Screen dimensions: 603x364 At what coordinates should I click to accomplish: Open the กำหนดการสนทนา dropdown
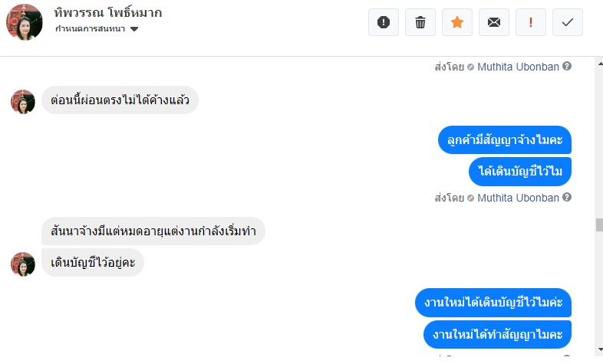[97, 29]
